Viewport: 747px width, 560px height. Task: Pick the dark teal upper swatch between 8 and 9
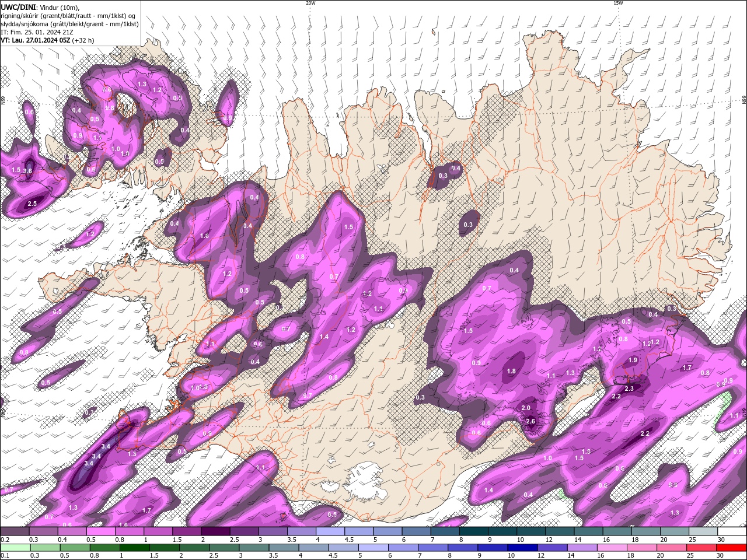474,531
